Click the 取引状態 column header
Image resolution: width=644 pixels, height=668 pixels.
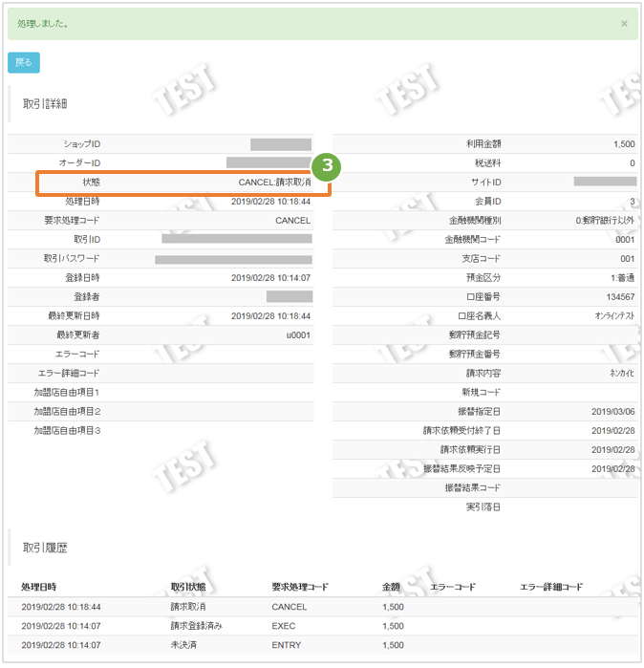tap(188, 587)
